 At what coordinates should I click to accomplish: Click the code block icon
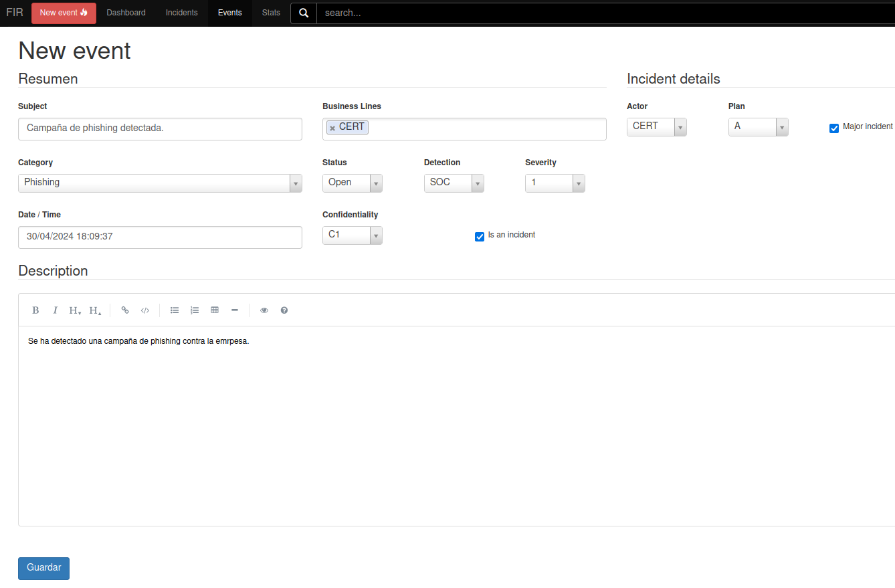click(x=144, y=310)
